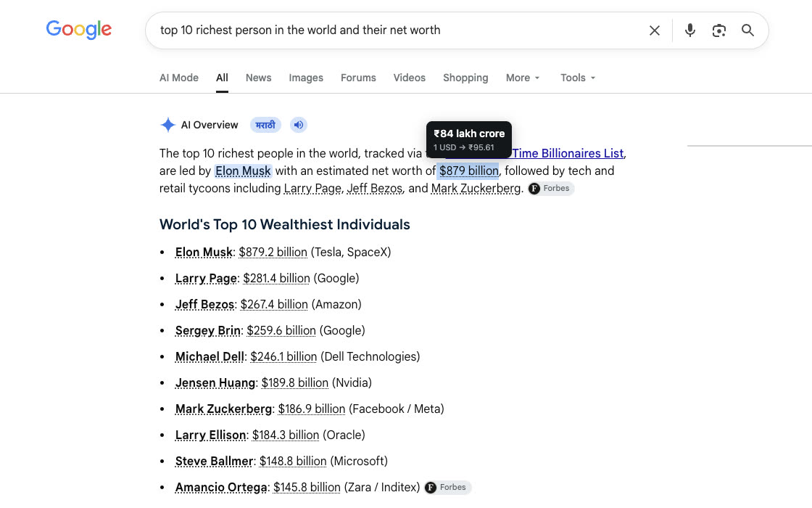Click the $281.4 billion value
This screenshot has width=812, height=508.
click(276, 279)
